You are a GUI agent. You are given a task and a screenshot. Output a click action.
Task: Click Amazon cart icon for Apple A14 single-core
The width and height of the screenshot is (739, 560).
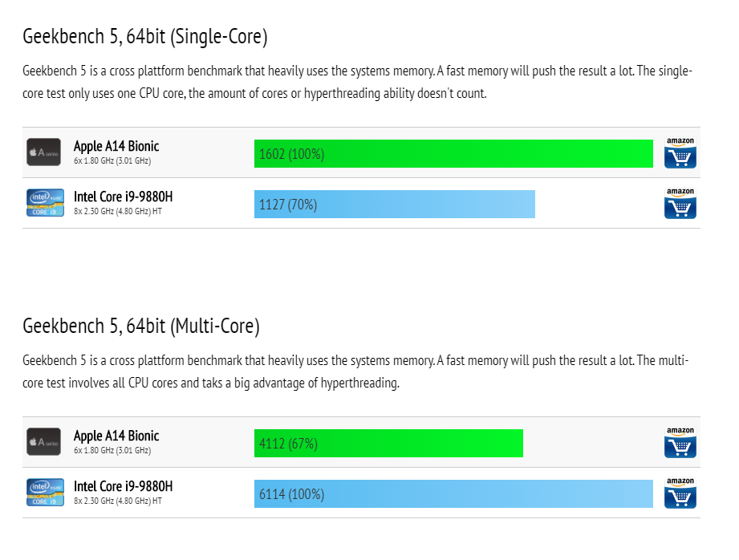tap(680, 152)
